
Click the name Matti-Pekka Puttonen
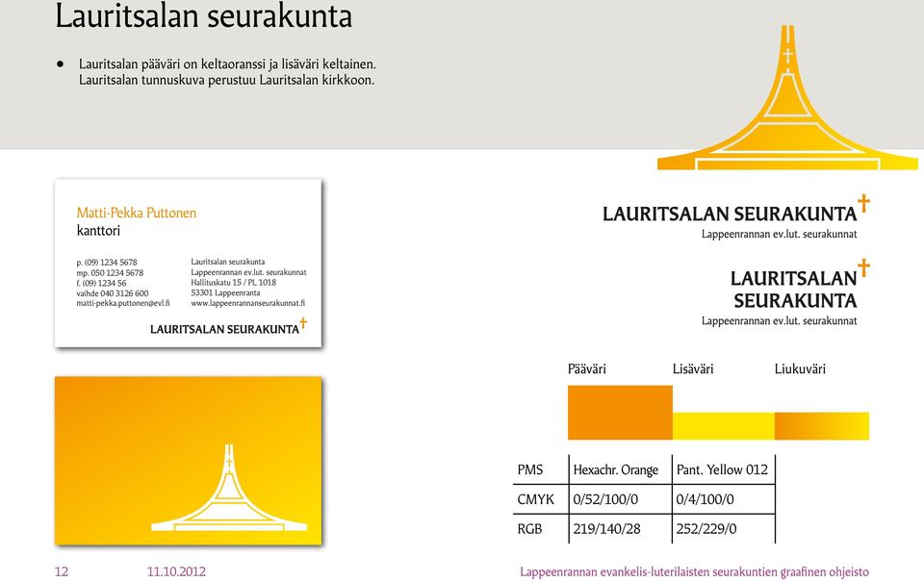coord(136,213)
